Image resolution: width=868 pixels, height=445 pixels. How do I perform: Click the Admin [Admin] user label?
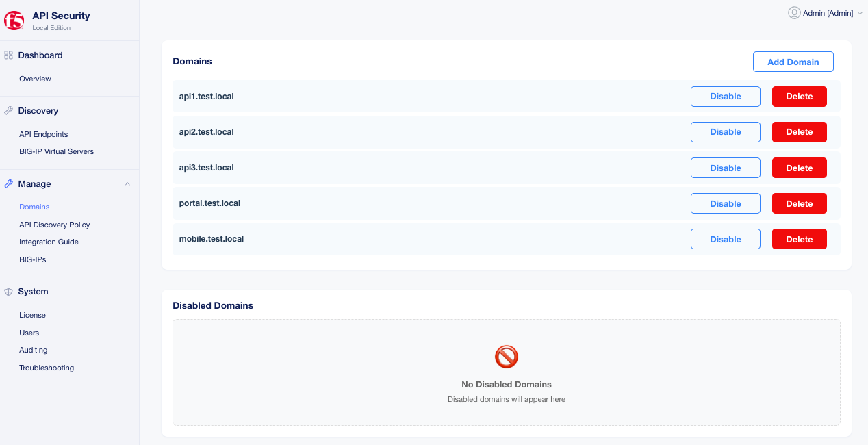[x=828, y=13]
